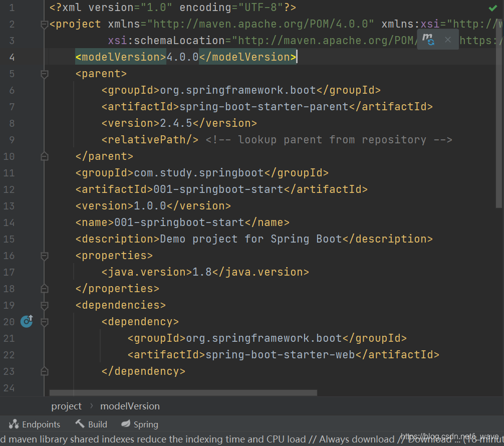Image resolution: width=504 pixels, height=446 pixels.
Task: Collapse the parent tag fold on line 5
Action: click(x=45, y=74)
